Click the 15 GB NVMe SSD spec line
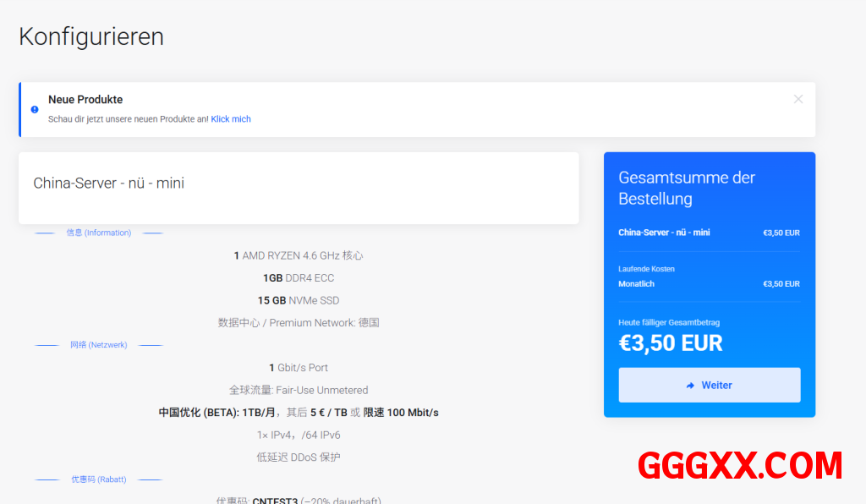Viewport: 866px width, 504px height. 299,300
